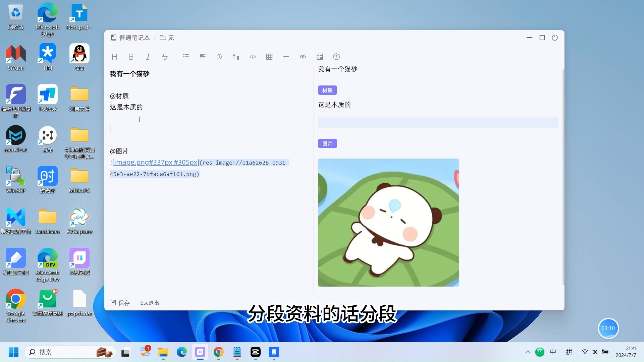The height and width of the screenshot is (362, 644).
Task: Click the horizontal rule insert icon
Action: [x=286, y=57]
